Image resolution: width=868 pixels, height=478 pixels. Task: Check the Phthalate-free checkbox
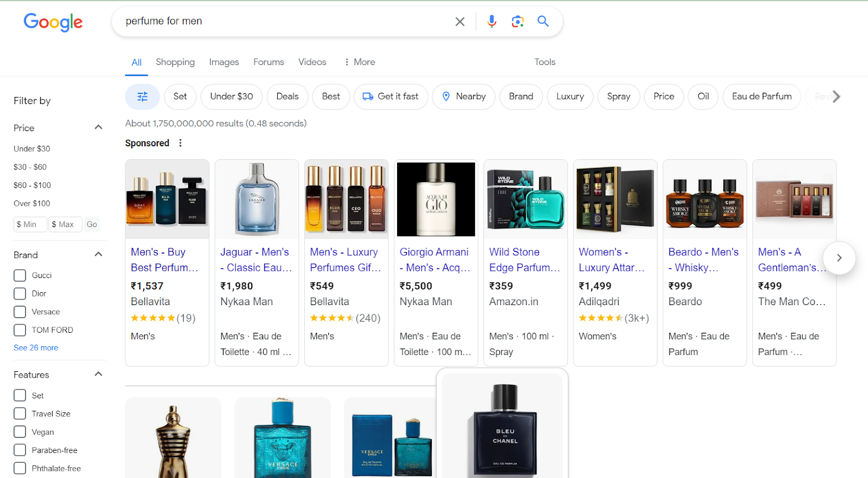coord(20,468)
